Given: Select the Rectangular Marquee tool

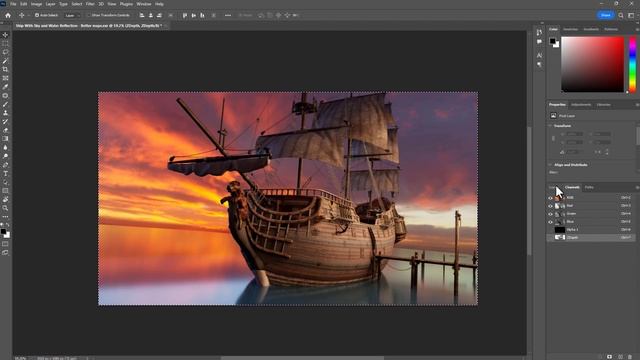Looking at the screenshot, I should 5,44.
